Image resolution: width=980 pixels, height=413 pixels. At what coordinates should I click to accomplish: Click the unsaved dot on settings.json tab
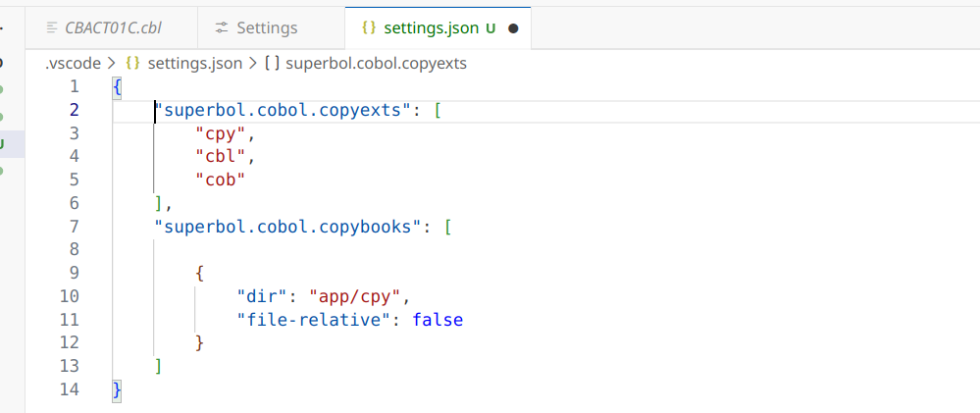[x=512, y=28]
